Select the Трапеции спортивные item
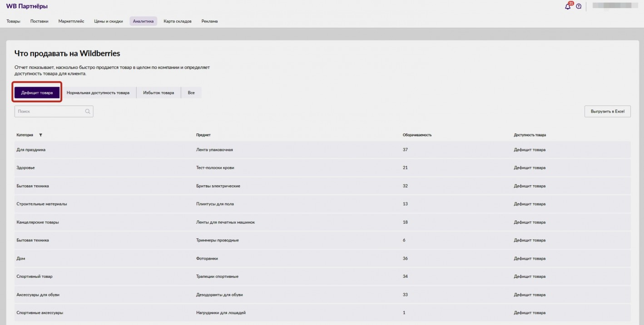Image resolution: width=644 pixels, height=325 pixels. 218,276
